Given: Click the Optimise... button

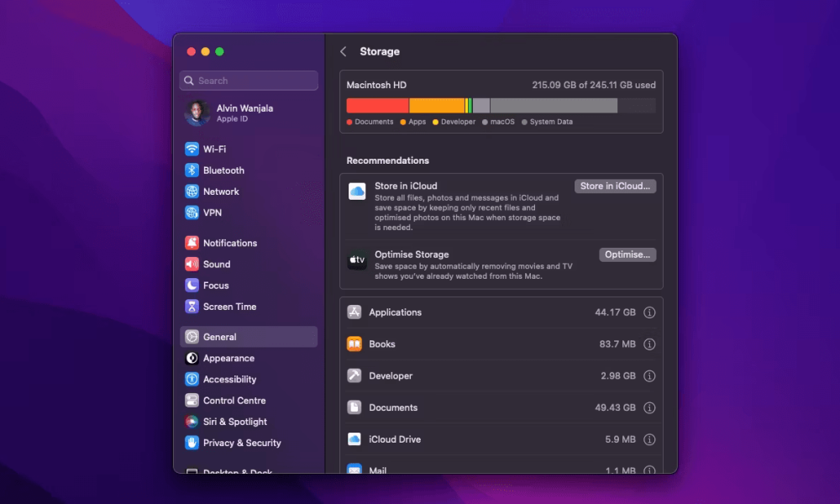Looking at the screenshot, I should (627, 255).
